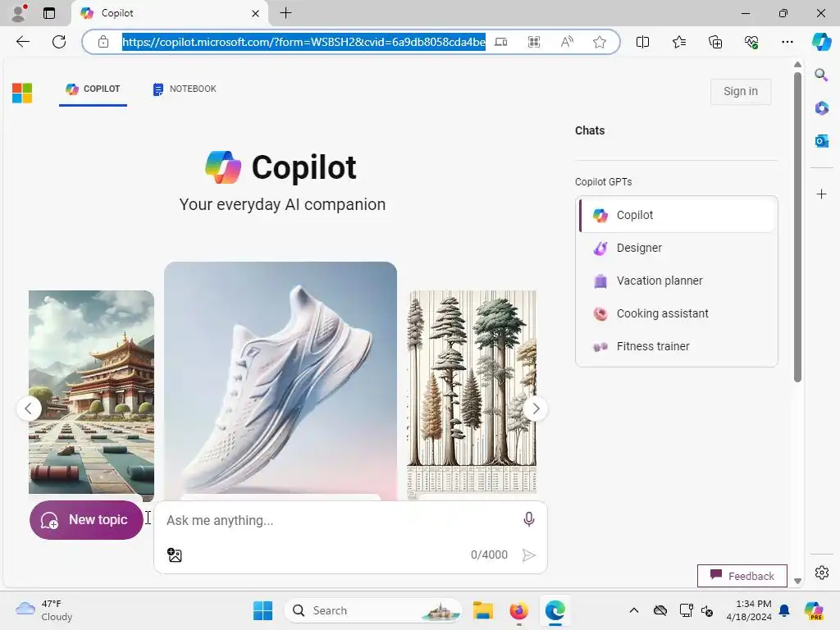This screenshot has width=840, height=630.
Task: Open app available icon in address bar
Action: [x=501, y=42]
